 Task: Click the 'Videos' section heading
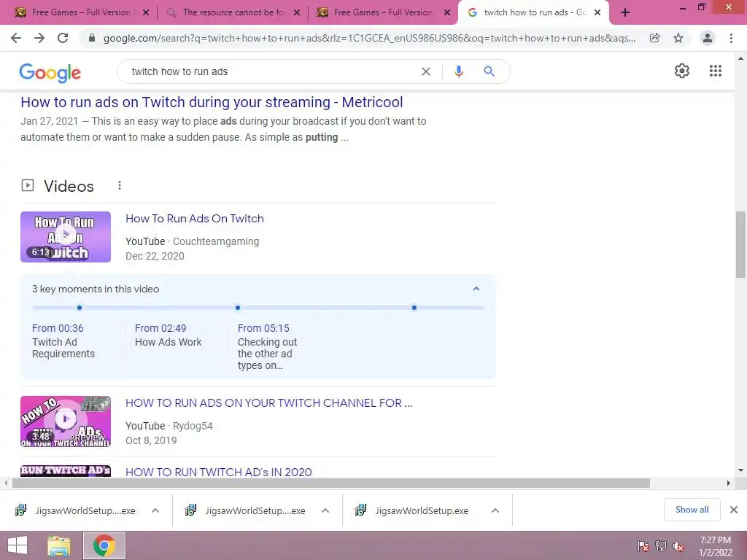[x=69, y=186]
